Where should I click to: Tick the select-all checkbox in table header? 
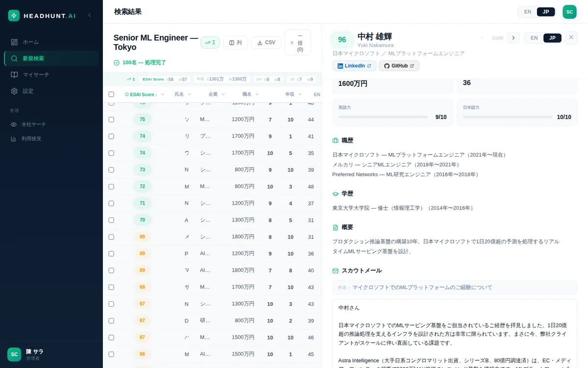click(111, 94)
